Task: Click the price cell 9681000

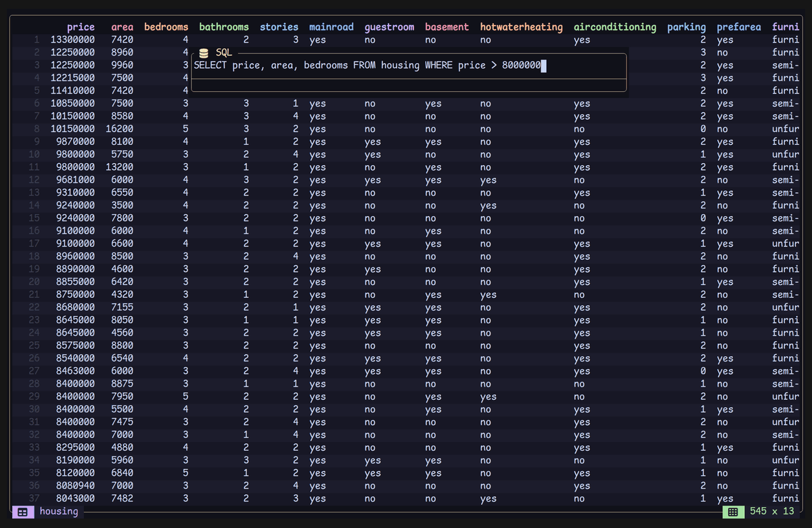Action: coord(75,180)
